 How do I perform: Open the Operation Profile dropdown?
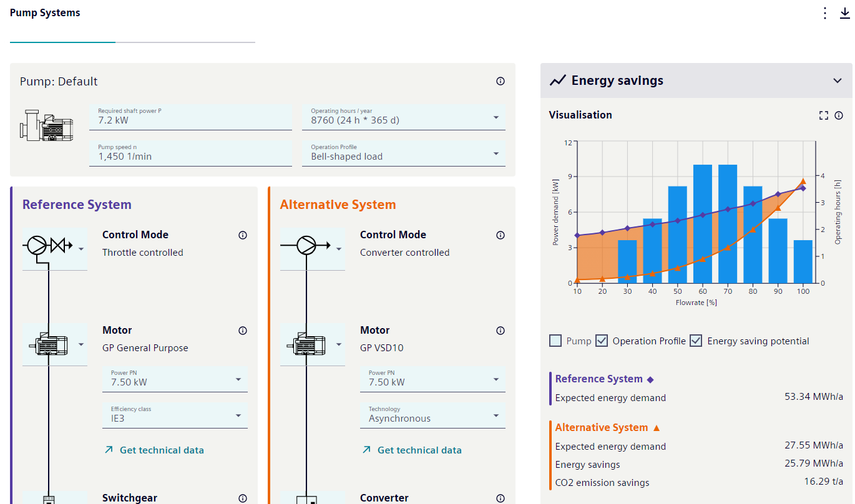coord(404,153)
